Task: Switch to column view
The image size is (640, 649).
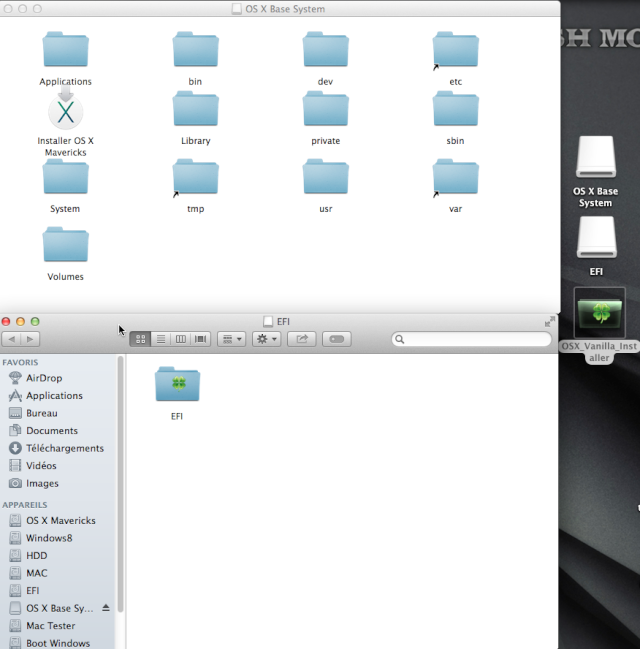Action: (x=180, y=339)
